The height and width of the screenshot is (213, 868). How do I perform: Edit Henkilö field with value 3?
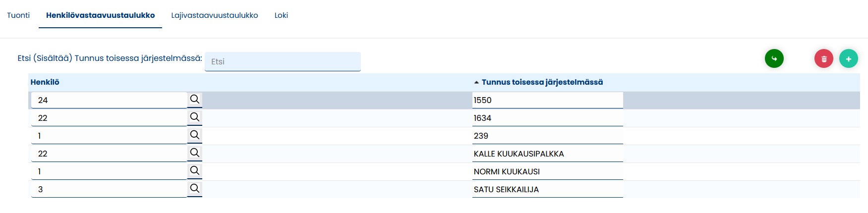coord(109,189)
